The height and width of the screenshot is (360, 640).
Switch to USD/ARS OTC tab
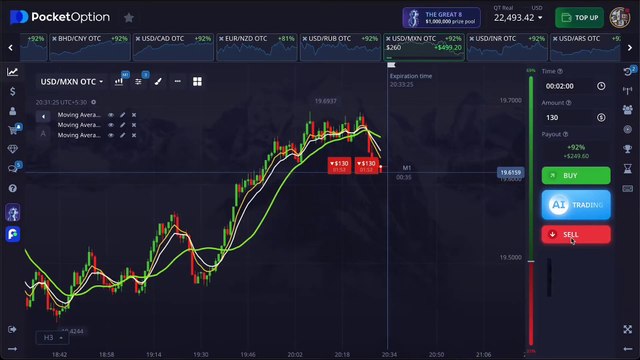[585, 47]
